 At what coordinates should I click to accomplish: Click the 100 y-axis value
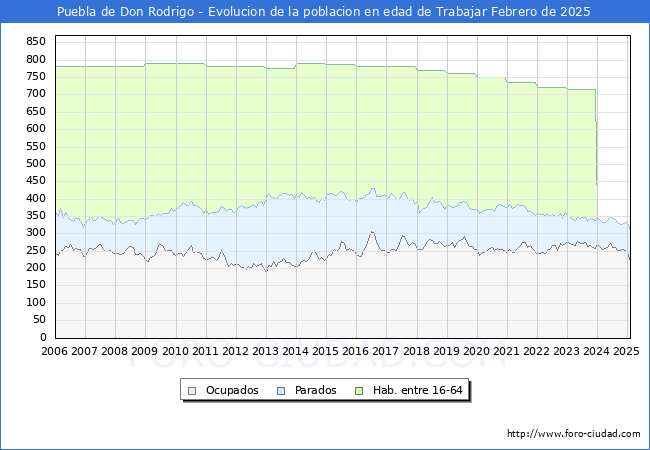coord(36,302)
